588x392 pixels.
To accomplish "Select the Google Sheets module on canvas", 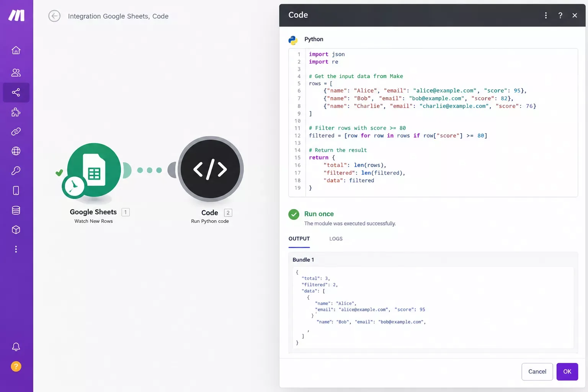I will 94,170.
